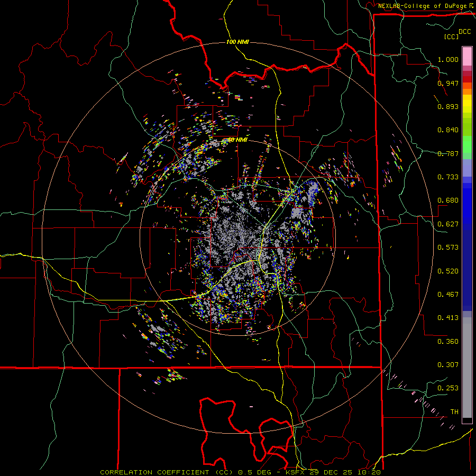Click the 0.467 scale value
Image resolution: width=476 pixels, height=476 pixels.
tap(448, 295)
